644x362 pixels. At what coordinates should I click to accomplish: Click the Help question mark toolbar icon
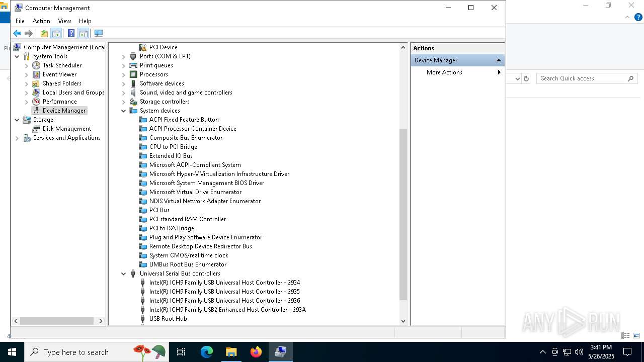pyautogui.click(x=71, y=33)
